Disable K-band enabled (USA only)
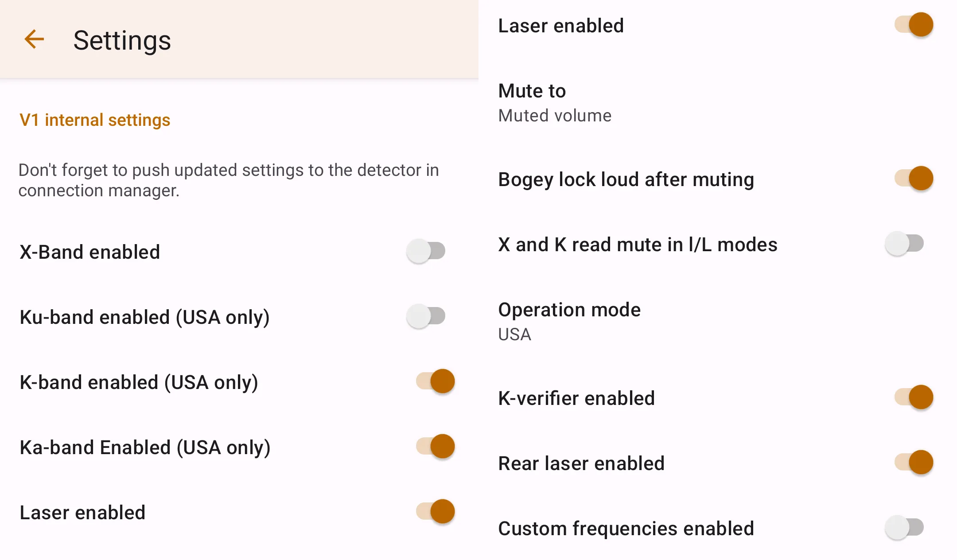Viewport: 957px width, 560px height. point(436,381)
